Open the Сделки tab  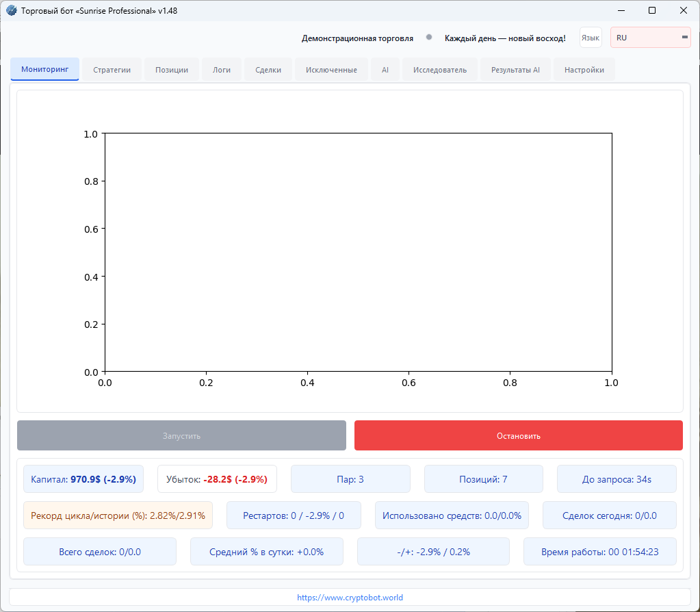point(268,69)
